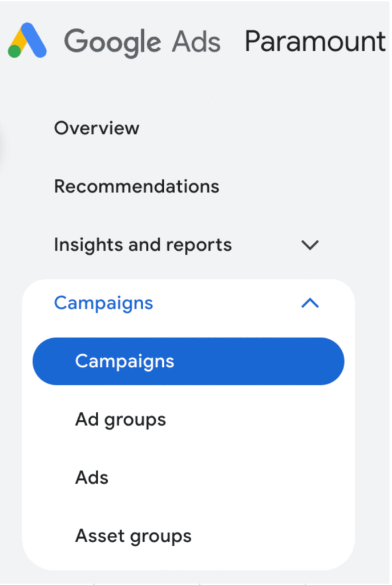Click the Google Ads logo icon
This screenshot has height=585, width=392.
27,41
